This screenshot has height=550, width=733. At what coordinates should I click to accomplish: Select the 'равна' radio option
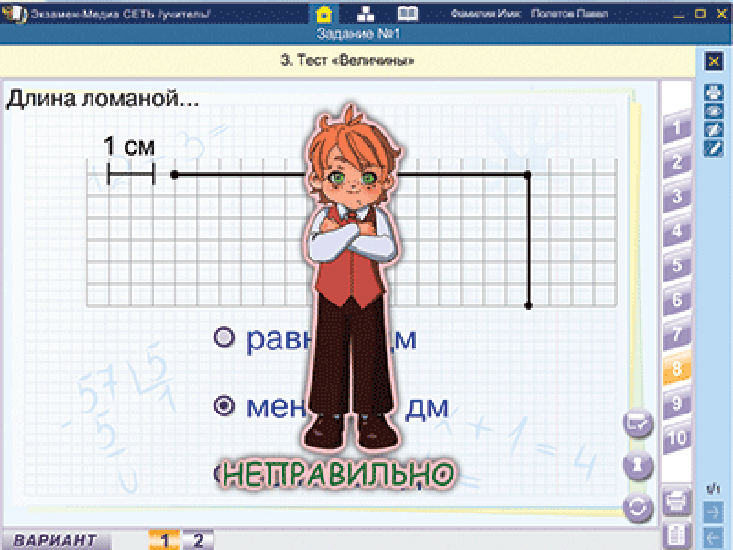(x=225, y=338)
